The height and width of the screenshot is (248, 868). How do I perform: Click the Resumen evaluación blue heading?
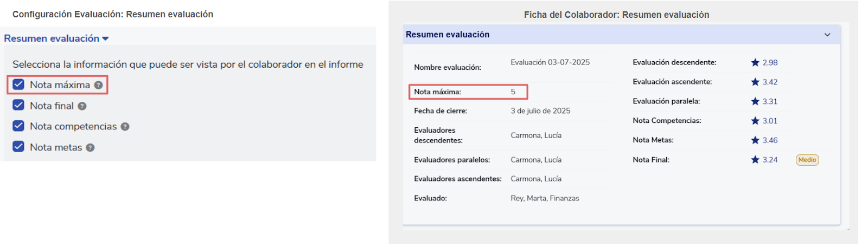tap(52, 38)
